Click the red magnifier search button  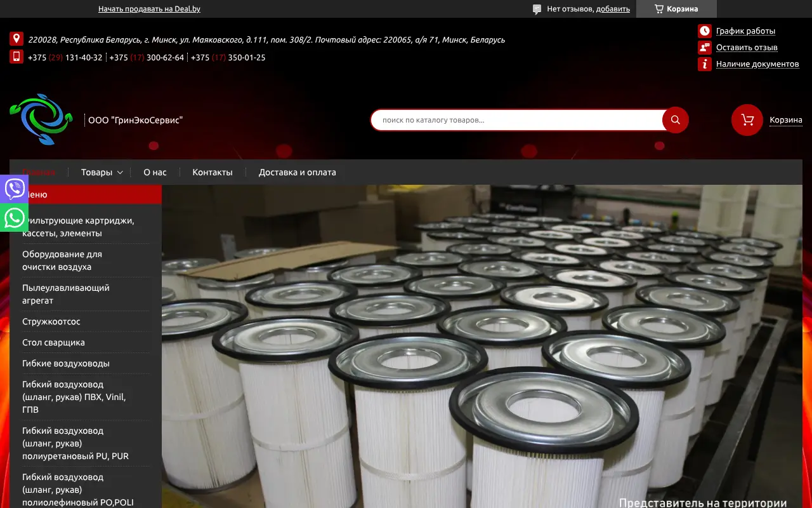coord(675,120)
